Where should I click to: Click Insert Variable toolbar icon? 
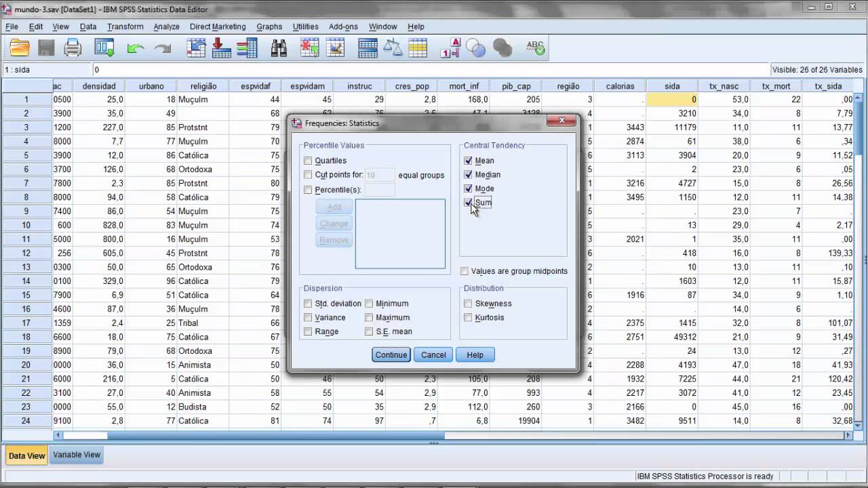pos(336,48)
